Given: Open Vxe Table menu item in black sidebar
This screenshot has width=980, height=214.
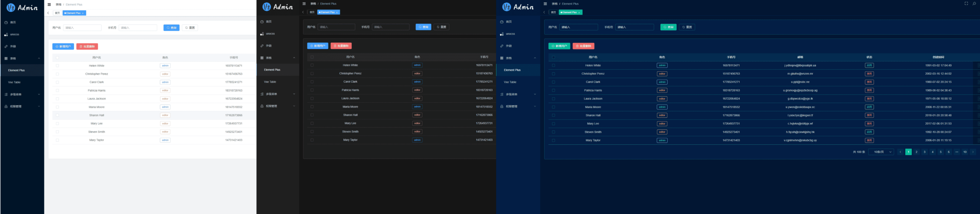Looking at the screenshot, I should (278, 82).
